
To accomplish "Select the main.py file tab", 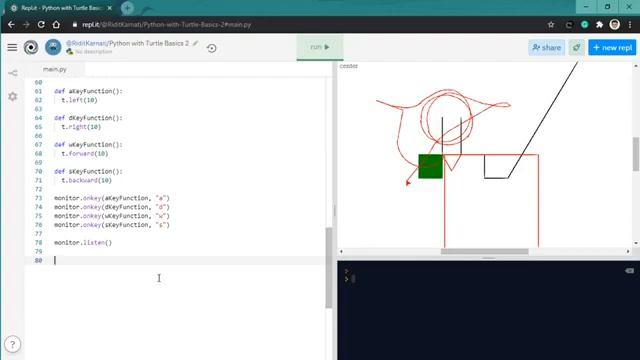I will [55, 69].
